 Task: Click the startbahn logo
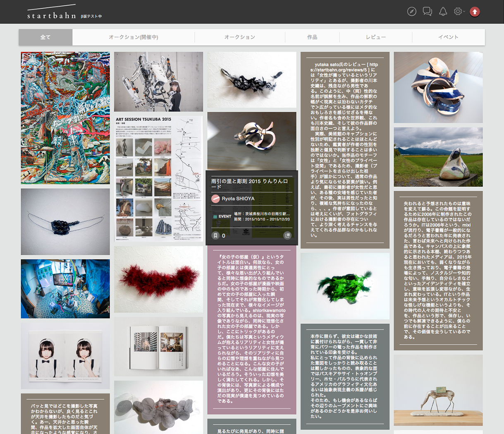[52, 15]
